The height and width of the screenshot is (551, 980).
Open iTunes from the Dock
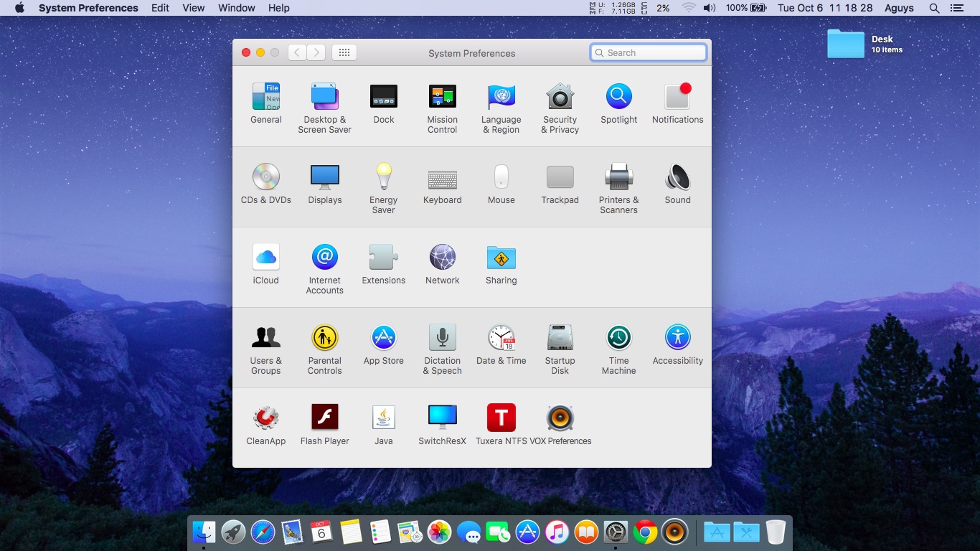(557, 532)
